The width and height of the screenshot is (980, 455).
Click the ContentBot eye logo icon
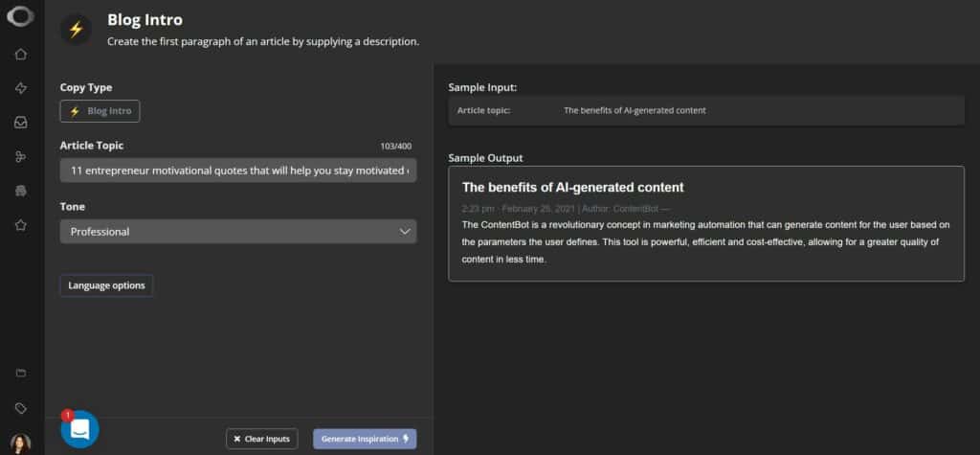pos(21,16)
